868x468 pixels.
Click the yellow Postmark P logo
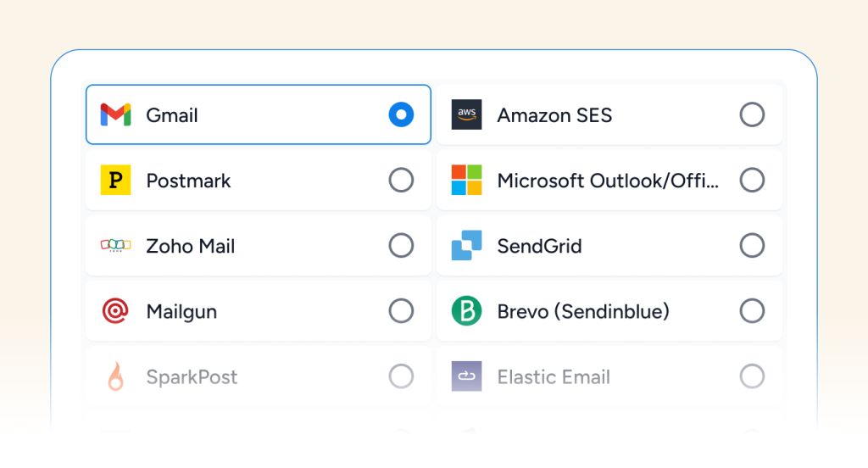pos(115,180)
